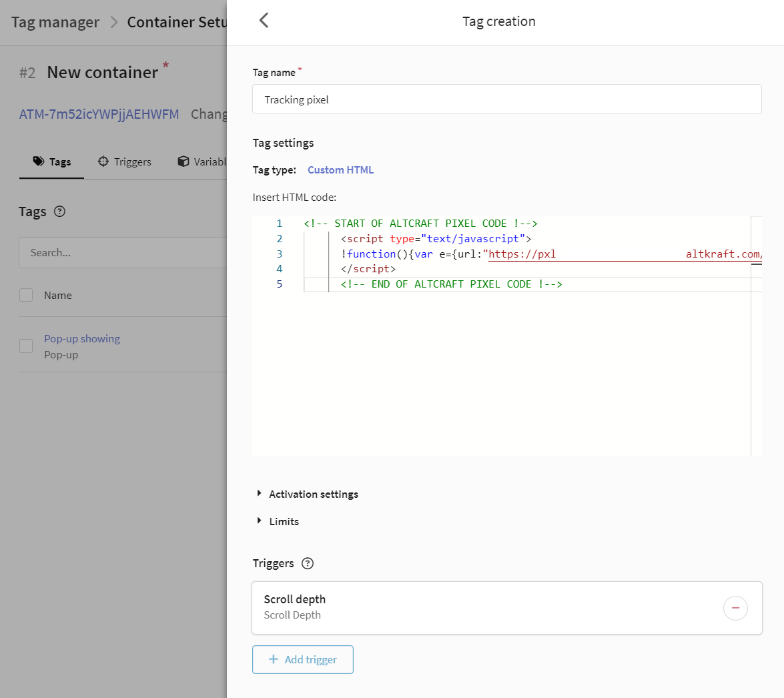Check the Pop-up showing tag checkbox
784x698 pixels.
[x=26, y=346]
